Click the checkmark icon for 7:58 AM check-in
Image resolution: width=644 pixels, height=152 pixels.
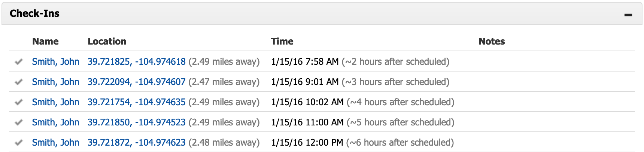coord(19,62)
